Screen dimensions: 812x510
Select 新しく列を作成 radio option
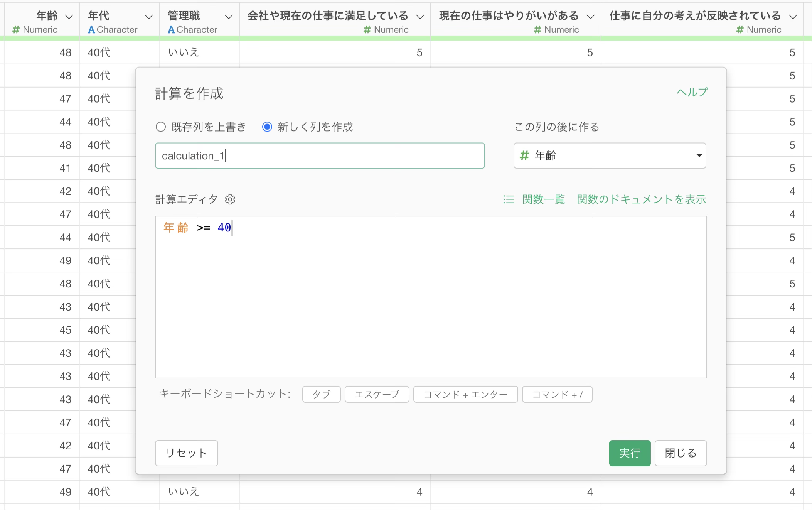coord(267,127)
